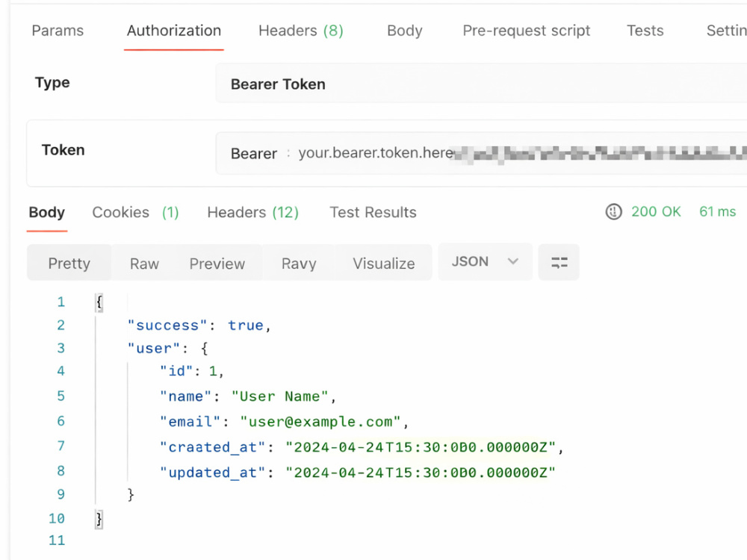Switch to the Visualize view

click(383, 263)
